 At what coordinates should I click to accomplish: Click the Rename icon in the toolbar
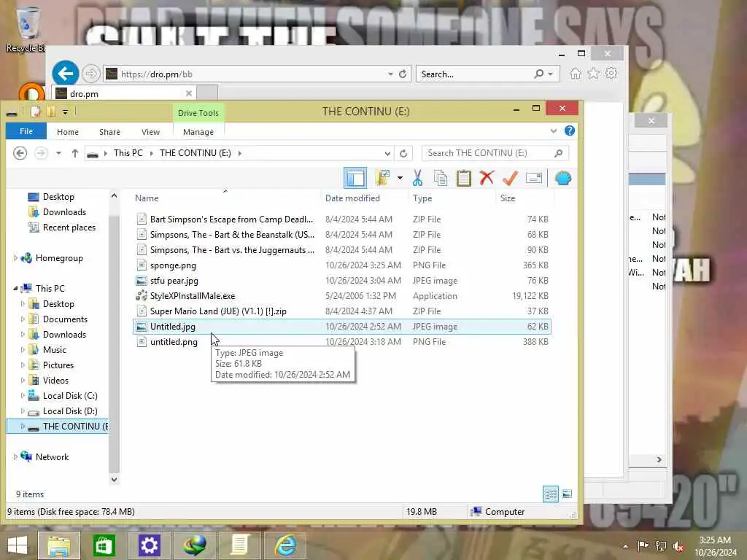[x=533, y=178]
